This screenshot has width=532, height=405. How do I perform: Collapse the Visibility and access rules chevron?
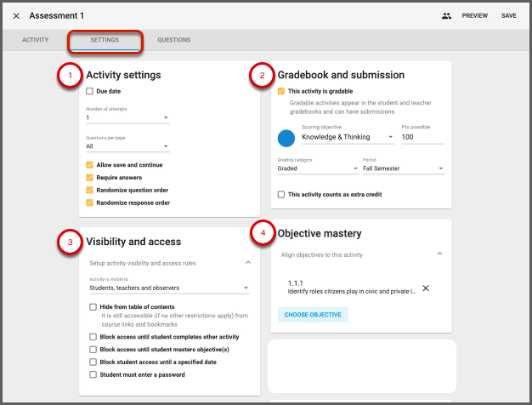(247, 264)
